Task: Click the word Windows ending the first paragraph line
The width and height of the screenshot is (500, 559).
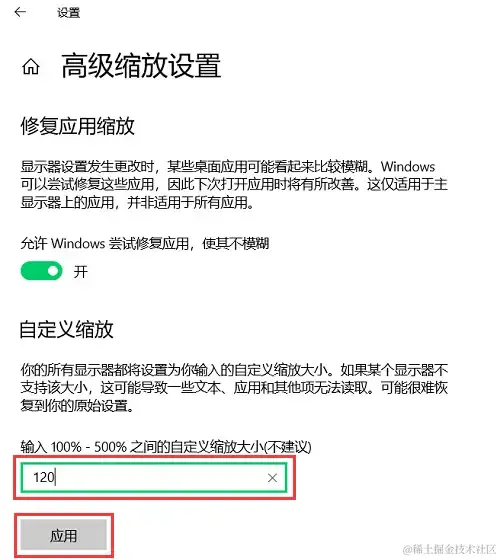Action: point(408,167)
